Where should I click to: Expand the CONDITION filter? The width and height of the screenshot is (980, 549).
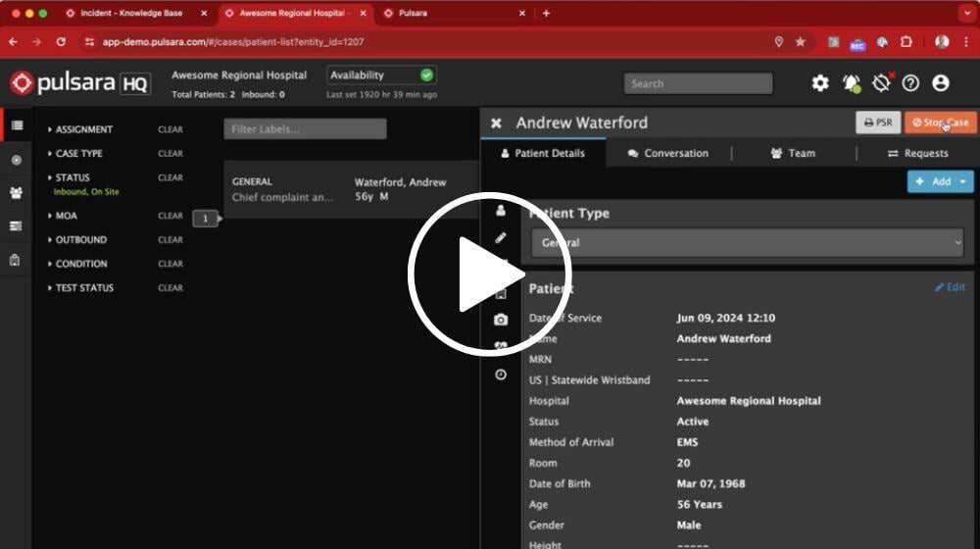pyautogui.click(x=77, y=264)
